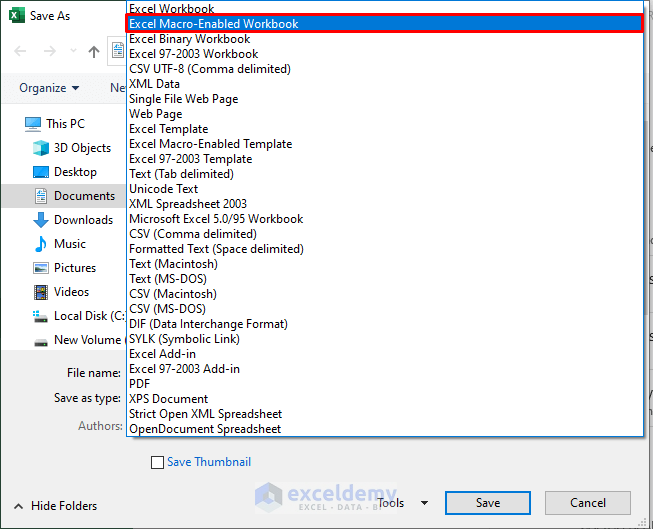Choose Microsoft Excel 5.0/95 Workbook

click(385, 219)
